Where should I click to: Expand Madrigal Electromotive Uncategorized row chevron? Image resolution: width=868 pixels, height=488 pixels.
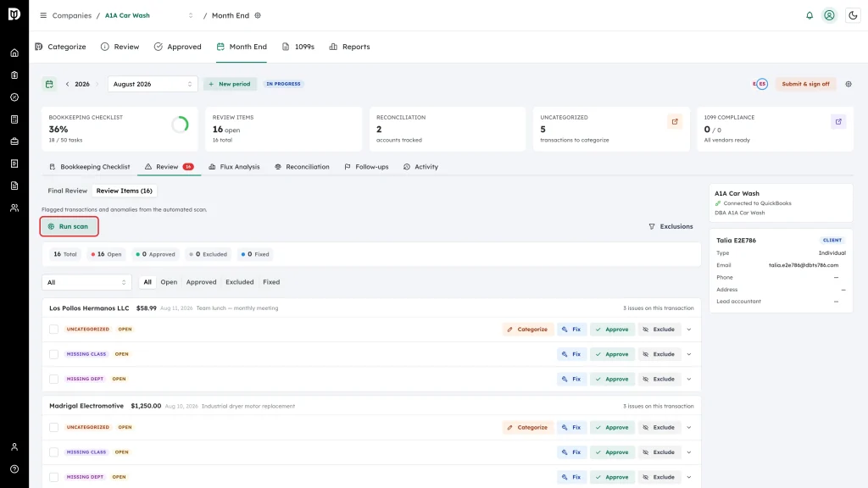[689, 427]
